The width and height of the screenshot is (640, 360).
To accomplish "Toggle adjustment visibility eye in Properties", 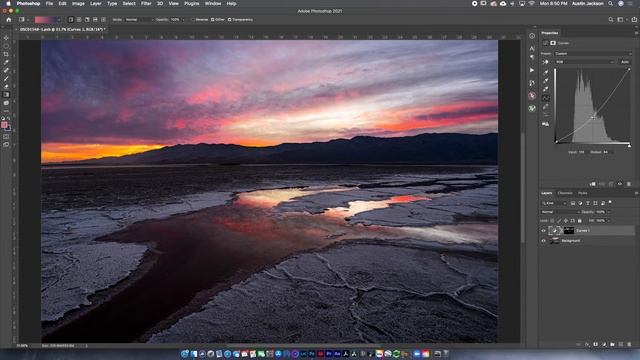I will coord(620,184).
